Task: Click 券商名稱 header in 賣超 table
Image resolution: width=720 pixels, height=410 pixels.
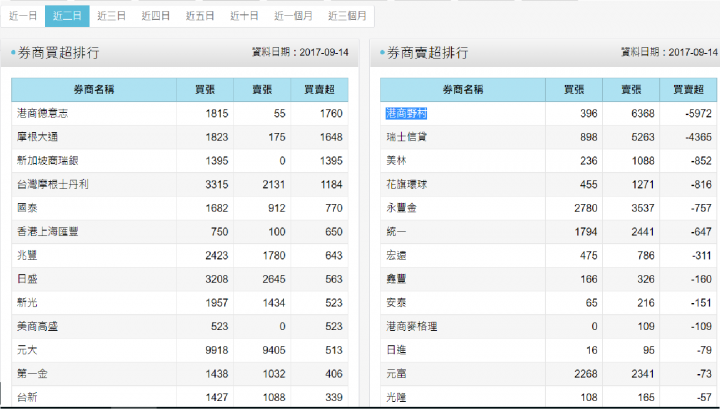Action: 463,90
